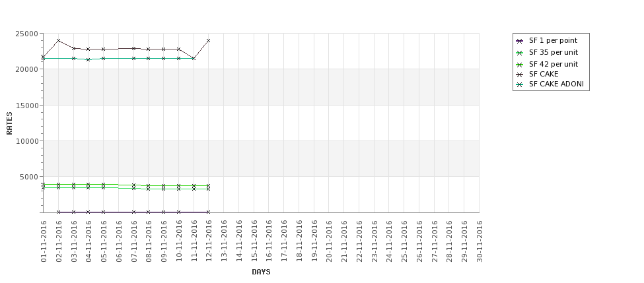This screenshot has height=283, width=644.
Task: Click the SF 1 per point legend marker
Action: [520, 41]
